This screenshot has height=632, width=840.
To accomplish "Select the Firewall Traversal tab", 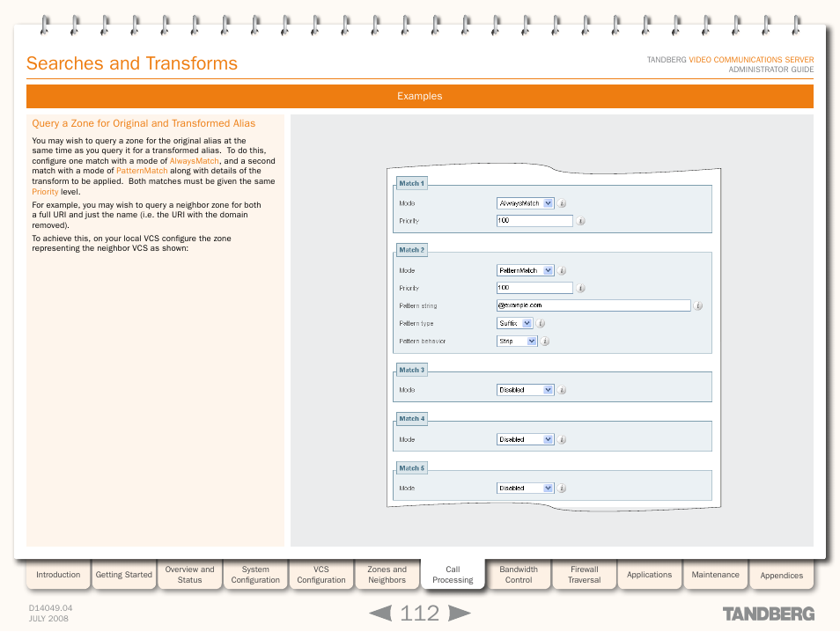I will 584,575.
